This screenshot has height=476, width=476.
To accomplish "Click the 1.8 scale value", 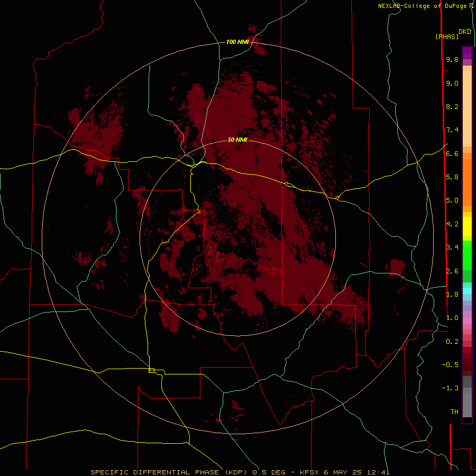I will 452,295.
